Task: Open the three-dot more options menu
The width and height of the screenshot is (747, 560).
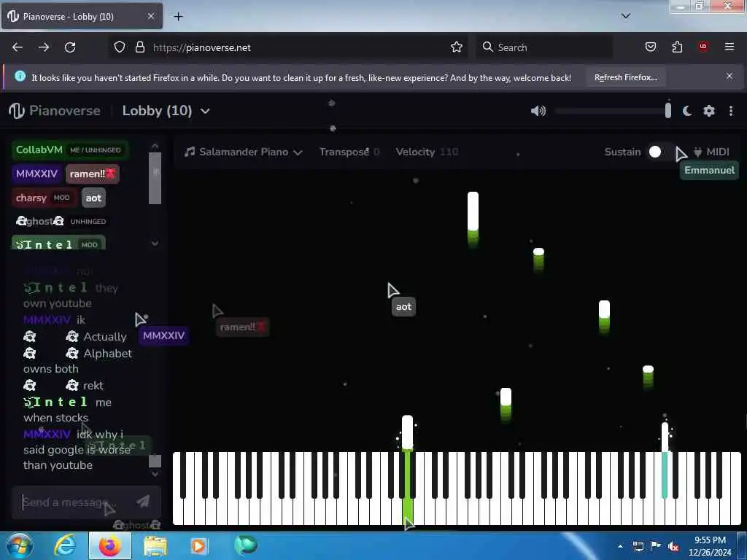Action: pyautogui.click(x=731, y=111)
